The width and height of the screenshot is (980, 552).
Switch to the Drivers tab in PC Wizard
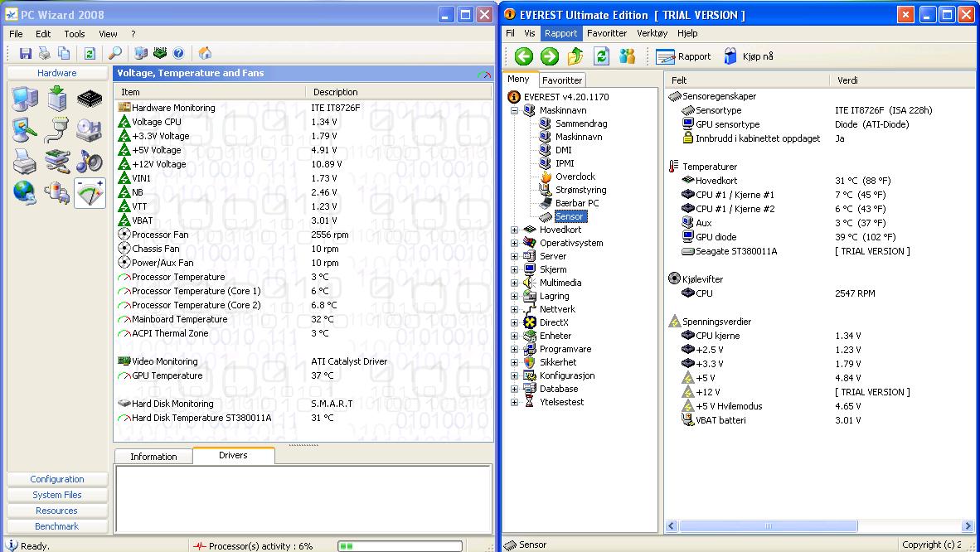coord(233,455)
